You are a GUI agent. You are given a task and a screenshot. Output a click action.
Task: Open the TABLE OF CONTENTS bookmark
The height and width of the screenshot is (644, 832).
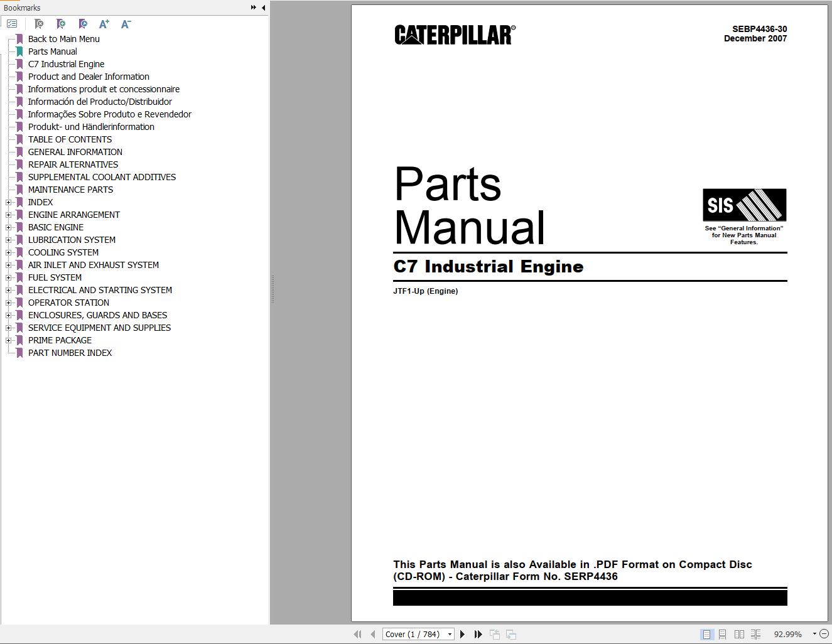click(x=70, y=139)
